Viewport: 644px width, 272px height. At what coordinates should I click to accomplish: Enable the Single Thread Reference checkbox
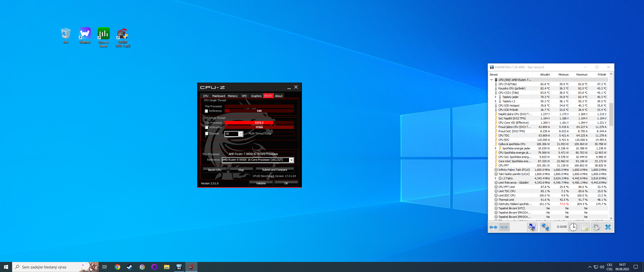click(207, 111)
